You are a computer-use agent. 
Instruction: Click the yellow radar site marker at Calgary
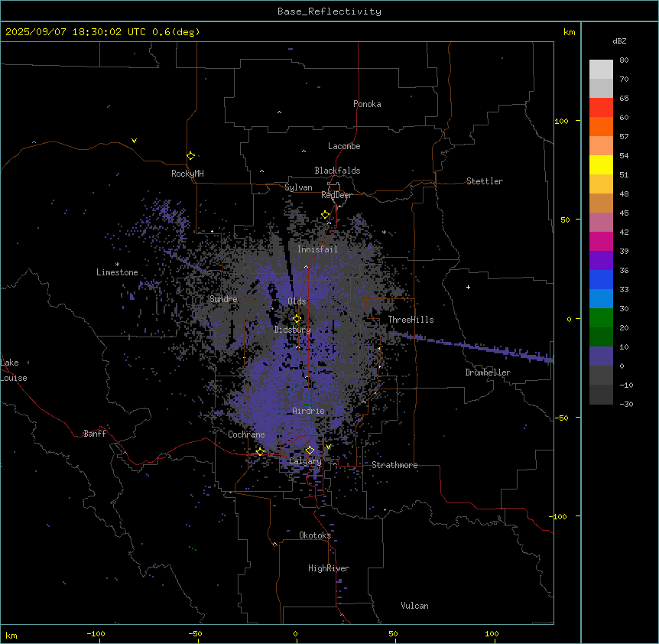pos(310,450)
